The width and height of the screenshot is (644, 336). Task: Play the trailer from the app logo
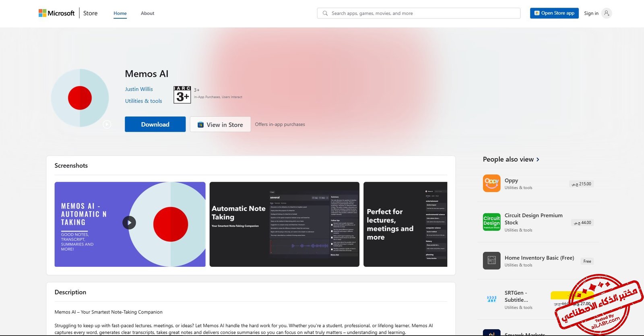(107, 124)
